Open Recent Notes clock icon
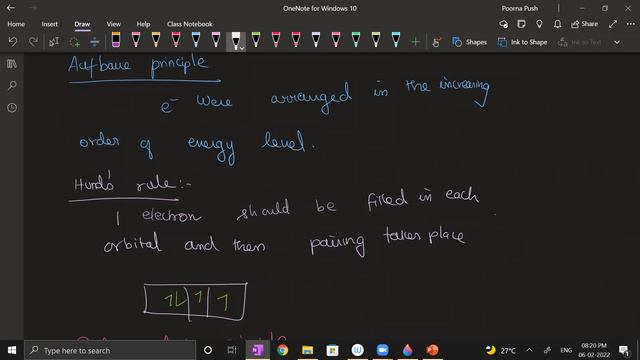 coord(12,107)
